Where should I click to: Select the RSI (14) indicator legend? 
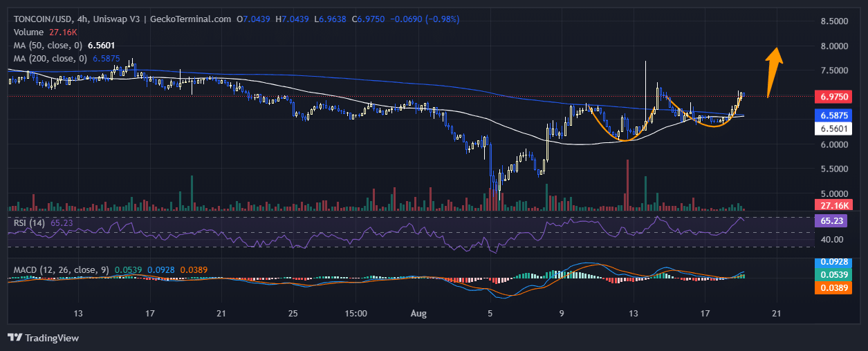(43, 222)
